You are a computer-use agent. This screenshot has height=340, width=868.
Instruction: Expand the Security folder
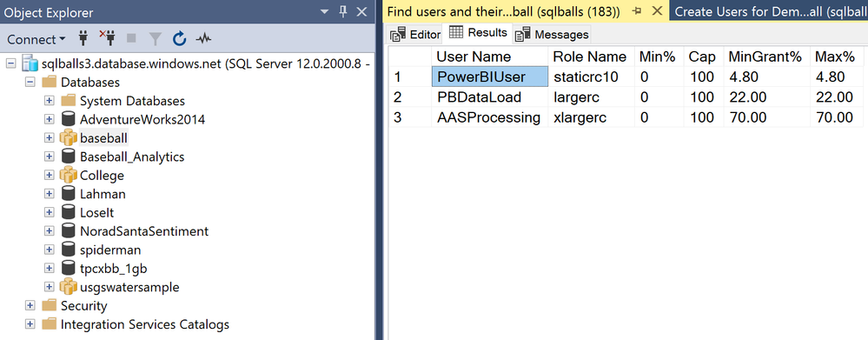coord(30,306)
